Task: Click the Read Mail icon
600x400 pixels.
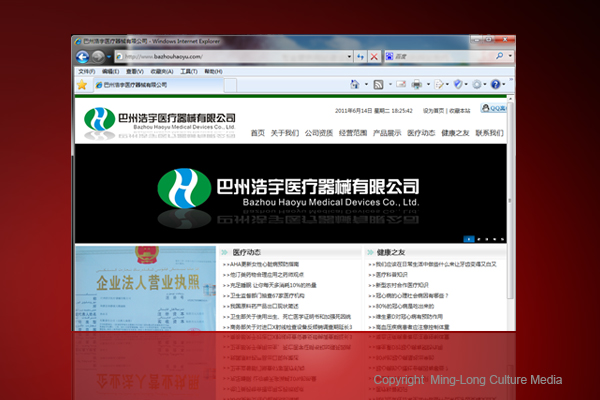Action: 401,84
